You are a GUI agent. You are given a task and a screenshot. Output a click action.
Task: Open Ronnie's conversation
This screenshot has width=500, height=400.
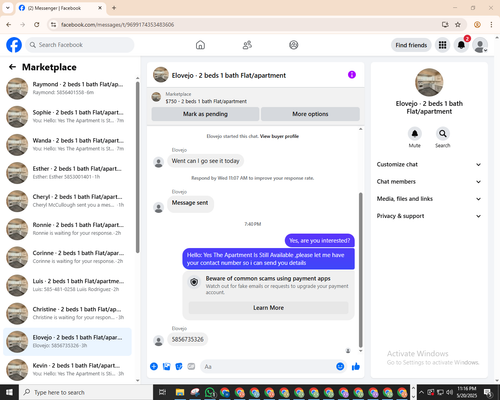click(x=67, y=229)
